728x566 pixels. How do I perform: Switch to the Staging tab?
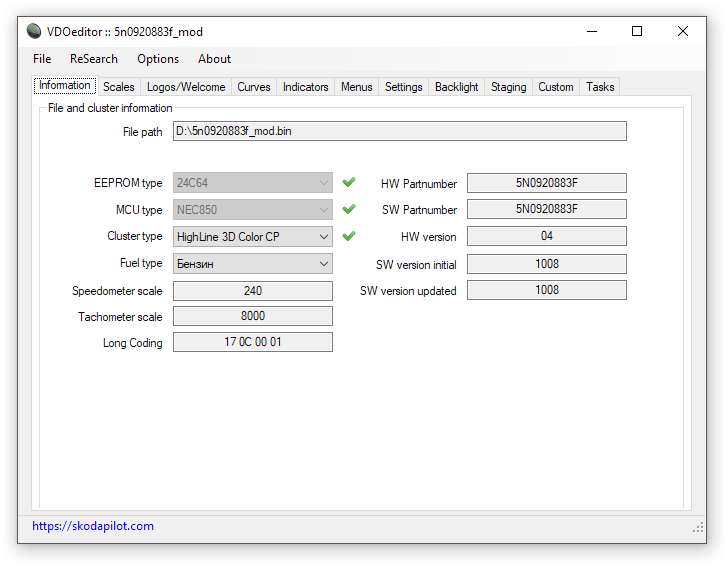[508, 87]
